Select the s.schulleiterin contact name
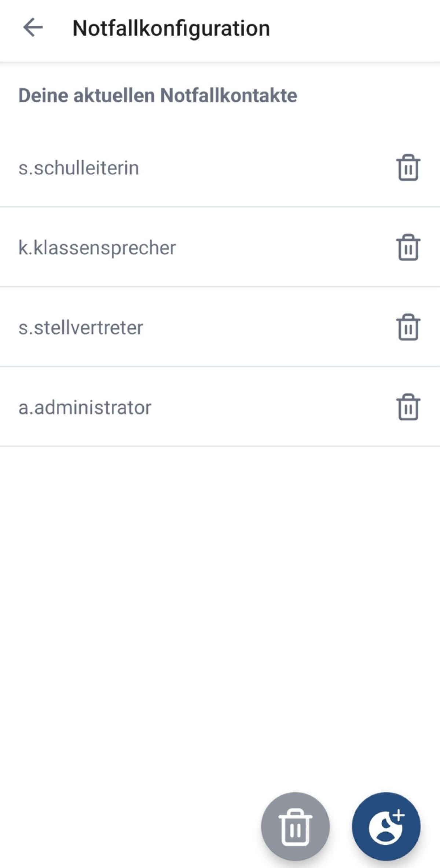The image size is (440, 868). pos(79,168)
